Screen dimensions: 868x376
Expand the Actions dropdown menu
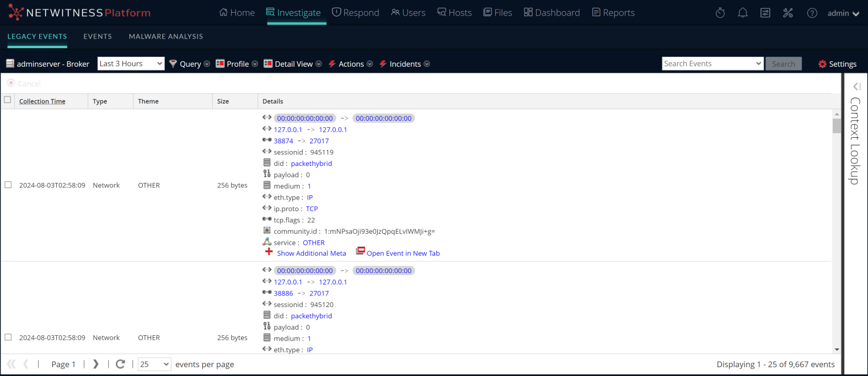(369, 64)
